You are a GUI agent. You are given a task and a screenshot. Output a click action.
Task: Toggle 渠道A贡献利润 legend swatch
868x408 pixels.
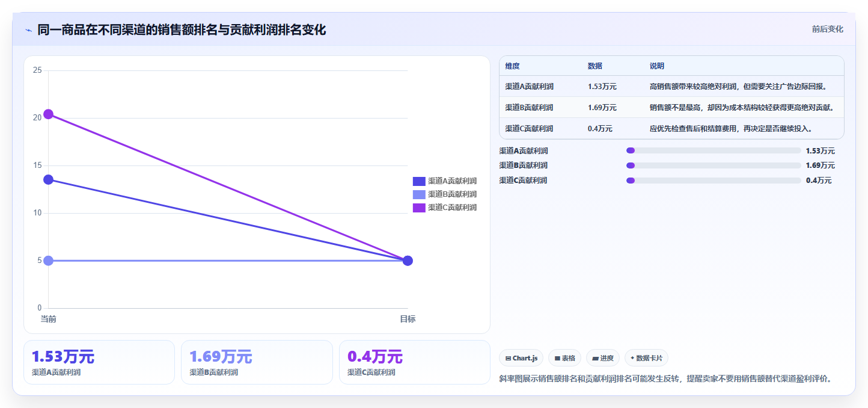(419, 181)
